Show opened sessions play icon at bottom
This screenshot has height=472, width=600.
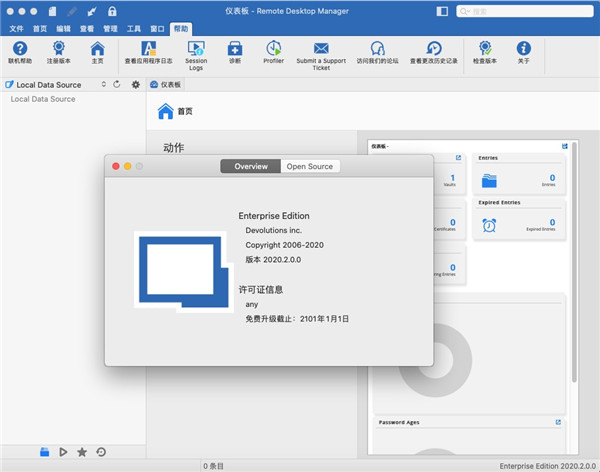[x=63, y=452]
